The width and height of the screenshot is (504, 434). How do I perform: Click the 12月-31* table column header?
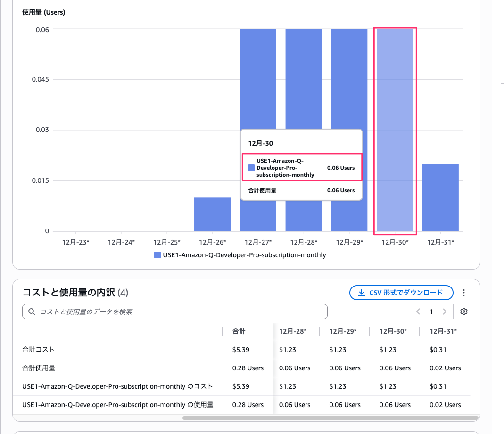(x=443, y=331)
